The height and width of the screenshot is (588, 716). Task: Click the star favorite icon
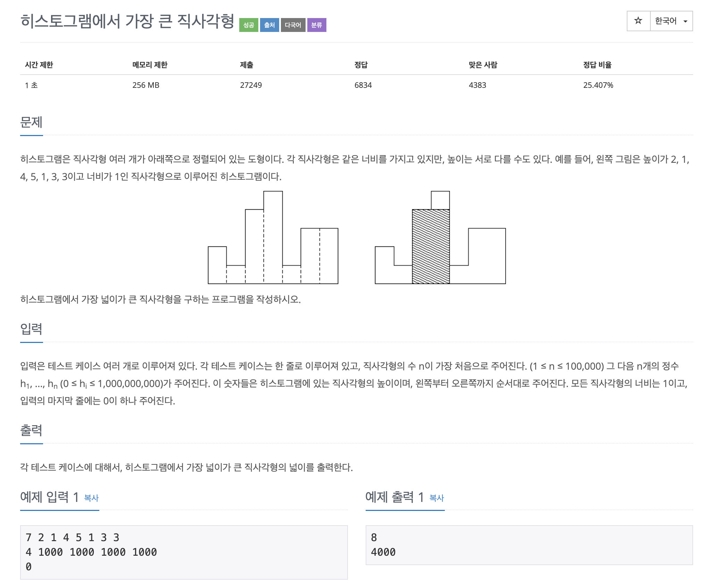tap(638, 21)
